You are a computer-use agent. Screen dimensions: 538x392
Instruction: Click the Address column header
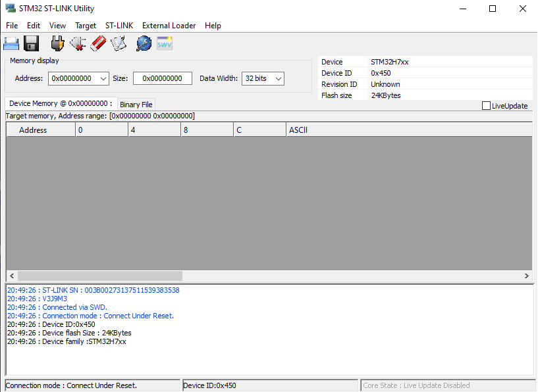click(x=41, y=130)
